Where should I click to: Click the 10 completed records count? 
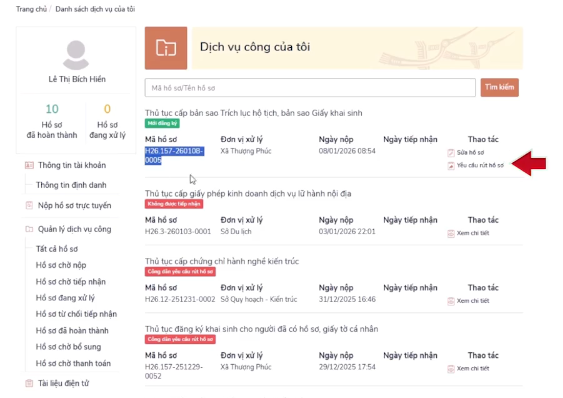click(52, 109)
